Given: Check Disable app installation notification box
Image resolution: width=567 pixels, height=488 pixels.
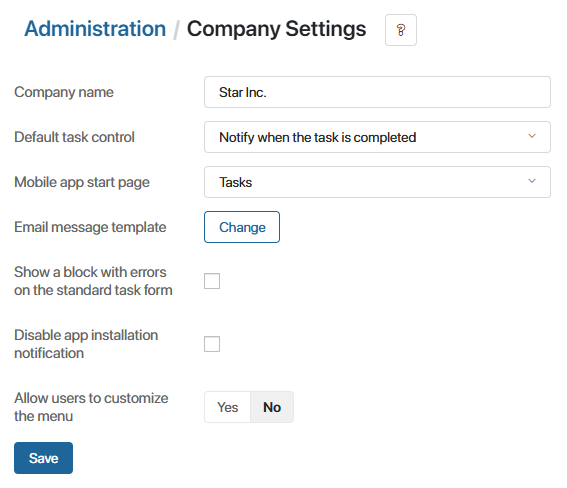Looking at the screenshot, I should (x=212, y=344).
